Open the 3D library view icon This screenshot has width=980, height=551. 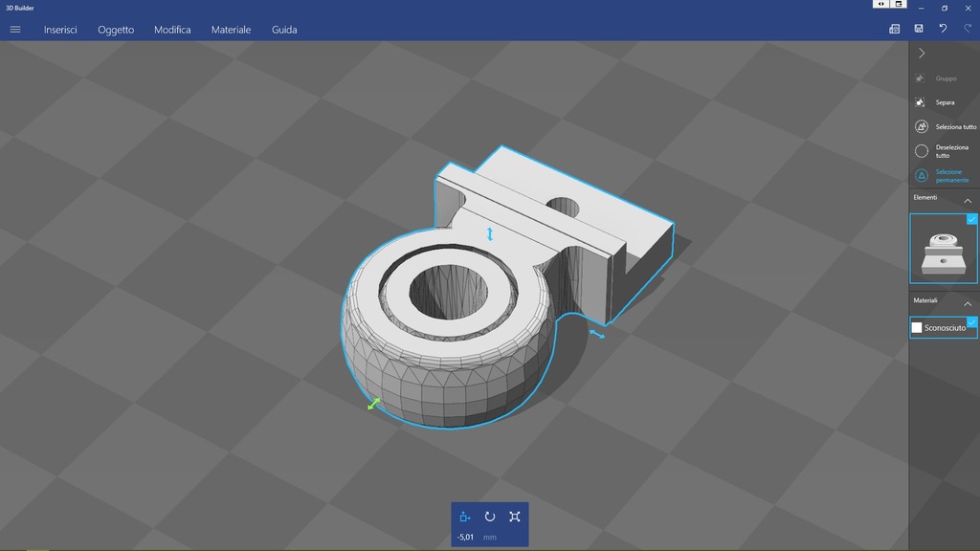pyautogui.click(x=894, y=30)
